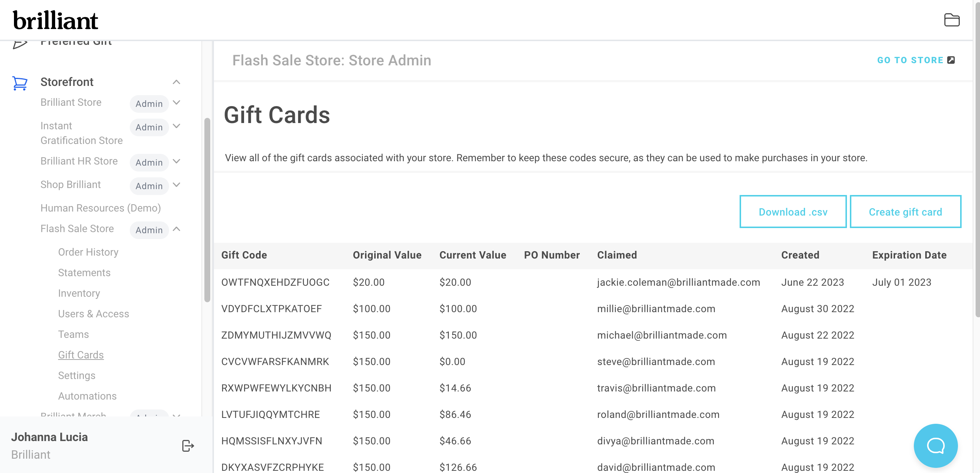Click millie@brilliantmade.com email
The height and width of the screenshot is (473, 980).
656,308
